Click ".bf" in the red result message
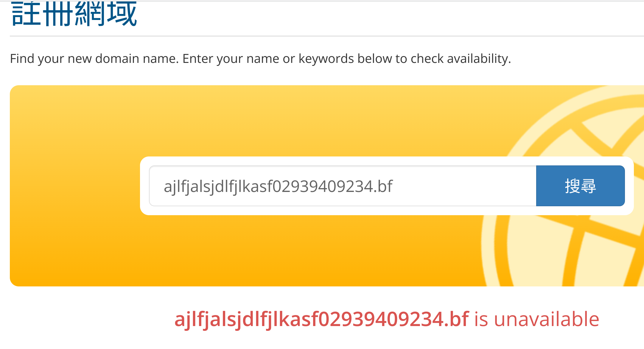 457,319
